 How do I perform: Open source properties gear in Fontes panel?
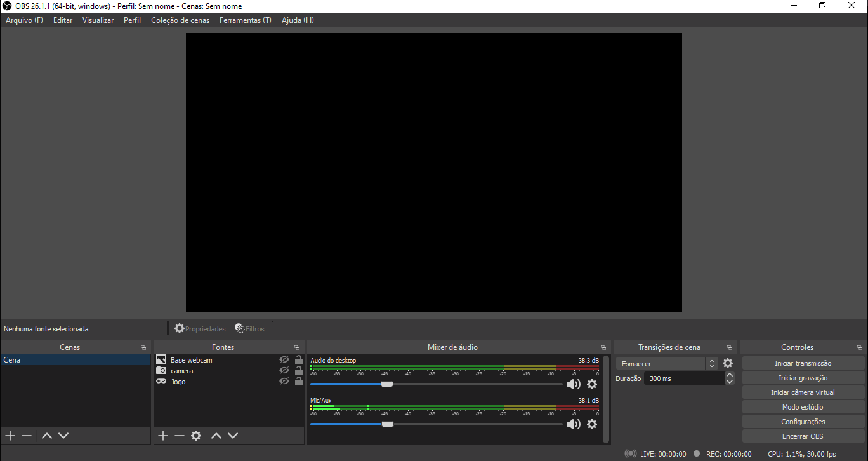pyautogui.click(x=196, y=436)
